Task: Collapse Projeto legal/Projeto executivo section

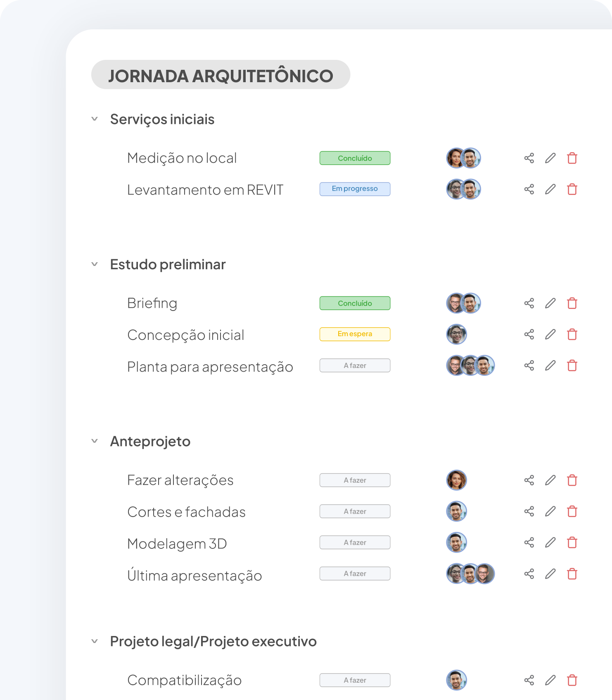Action: [95, 641]
